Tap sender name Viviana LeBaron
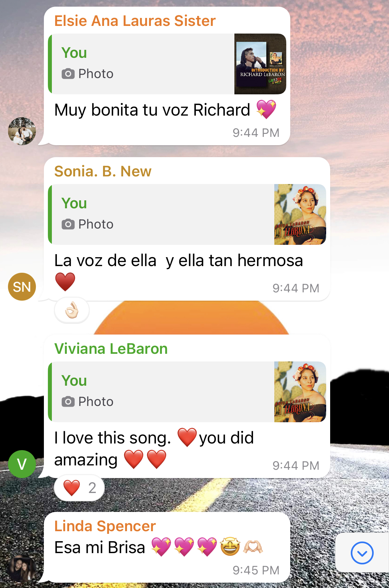Viewport: 389px width, 588px height. coord(111,349)
